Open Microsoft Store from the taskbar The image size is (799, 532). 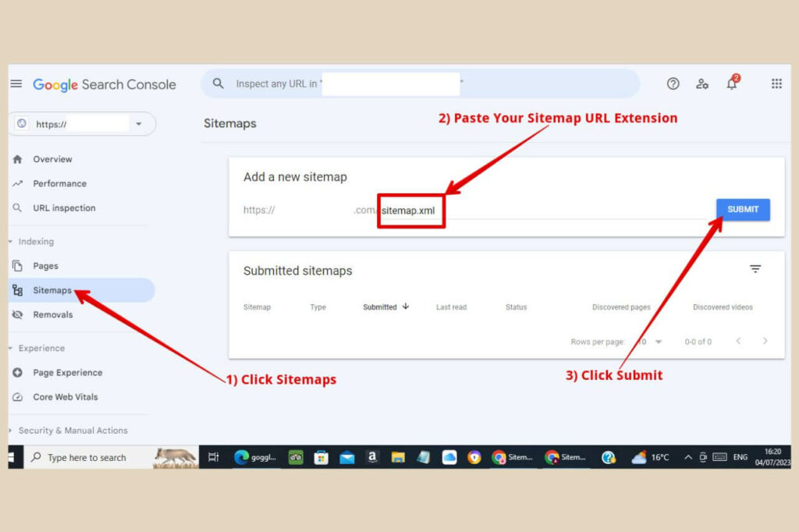point(321,458)
